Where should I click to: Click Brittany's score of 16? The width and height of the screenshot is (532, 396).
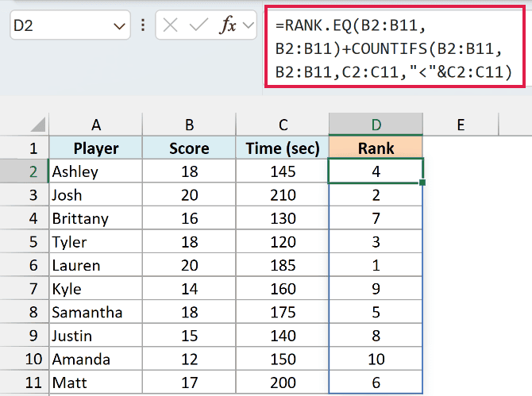pos(189,218)
